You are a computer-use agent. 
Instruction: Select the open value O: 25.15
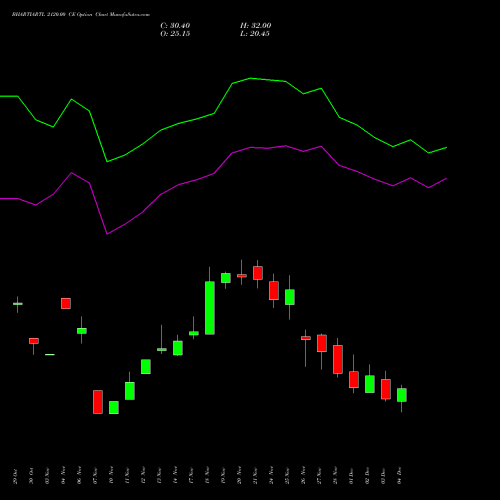pos(175,34)
